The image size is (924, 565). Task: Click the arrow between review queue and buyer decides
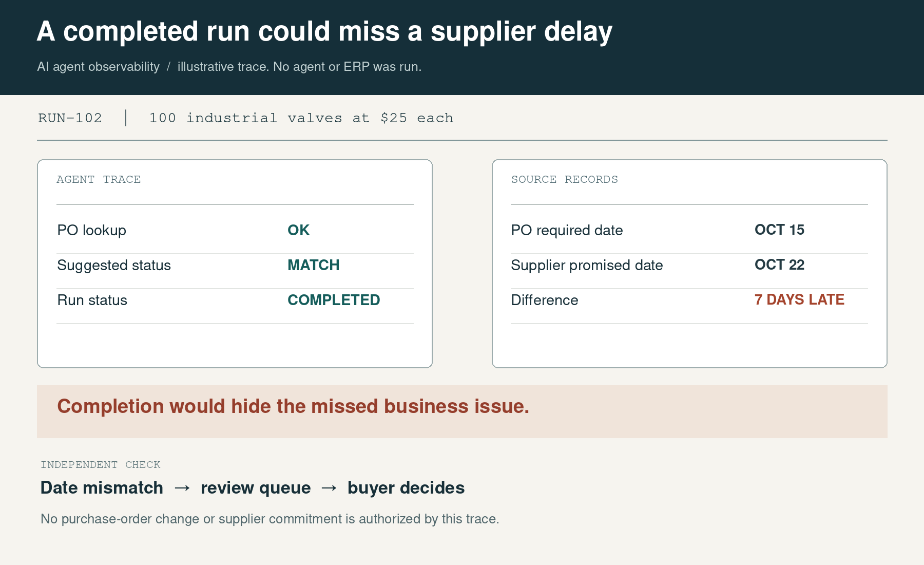pos(329,488)
